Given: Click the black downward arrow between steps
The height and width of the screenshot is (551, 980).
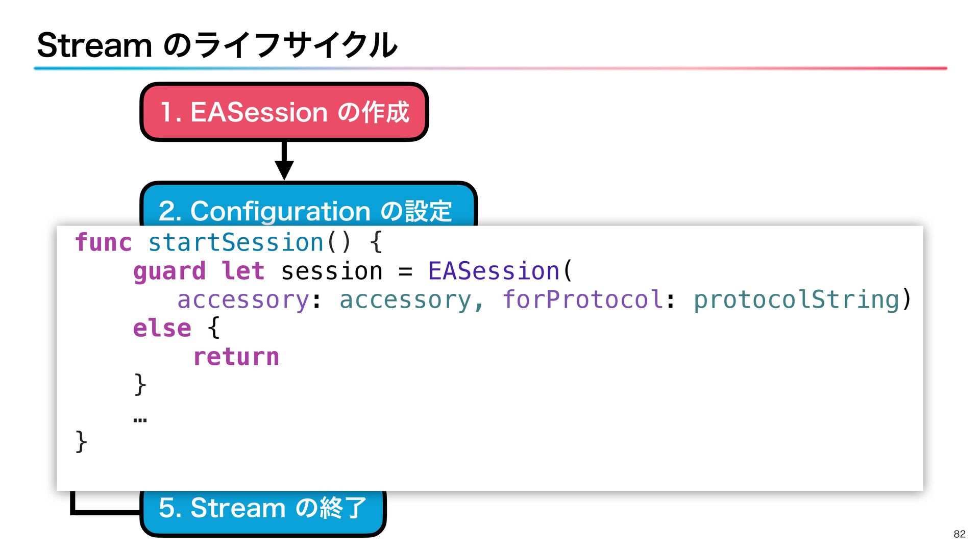Looking at the screenshot, I should 284,161.
